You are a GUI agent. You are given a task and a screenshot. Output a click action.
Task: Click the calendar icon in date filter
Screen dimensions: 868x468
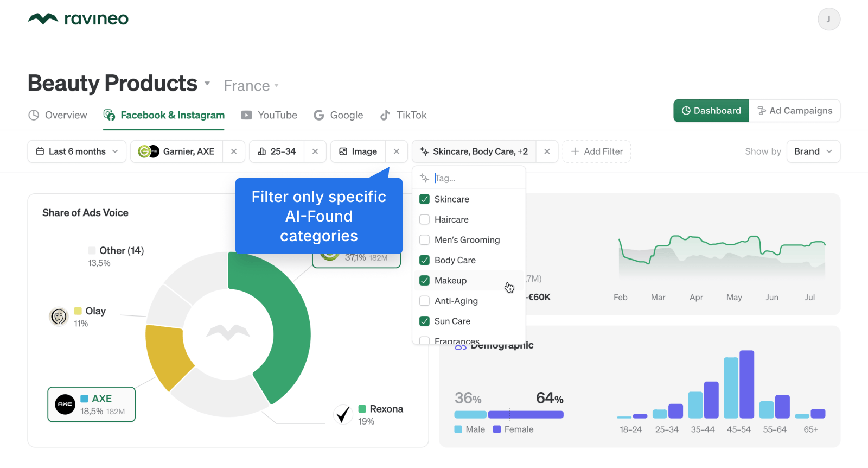click(40, 151)
